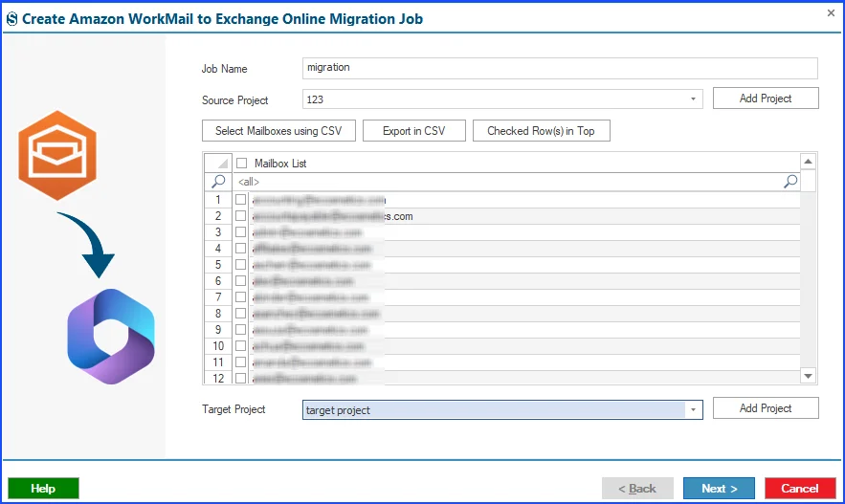Click the green Help button

(x=43, y=489)
